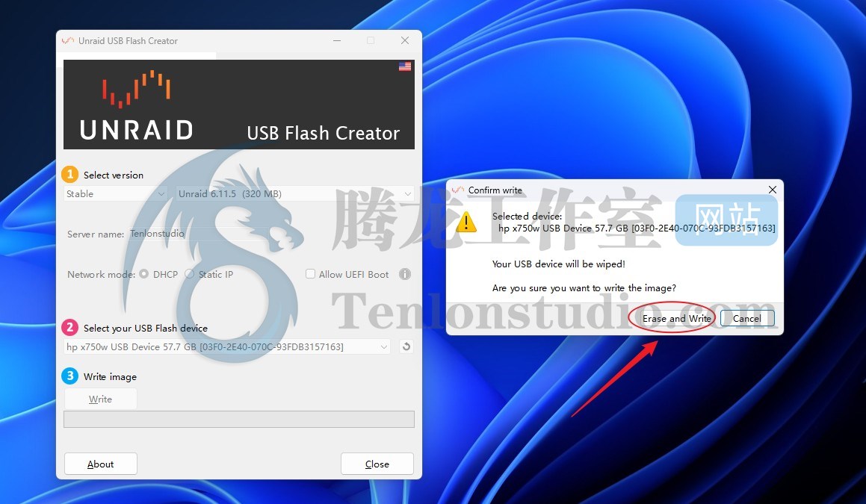This screenshot has width=866, height=504.
Task: Minimize the Unraid USB Flash Creator window
Action: point(337,41)
